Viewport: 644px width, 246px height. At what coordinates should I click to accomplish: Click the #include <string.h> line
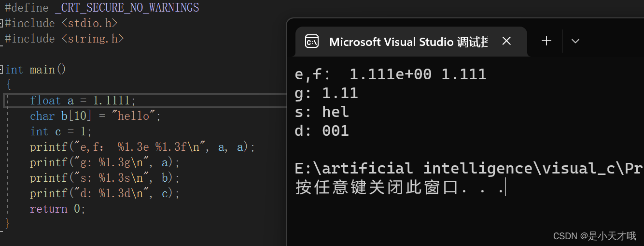click(64, 39)
